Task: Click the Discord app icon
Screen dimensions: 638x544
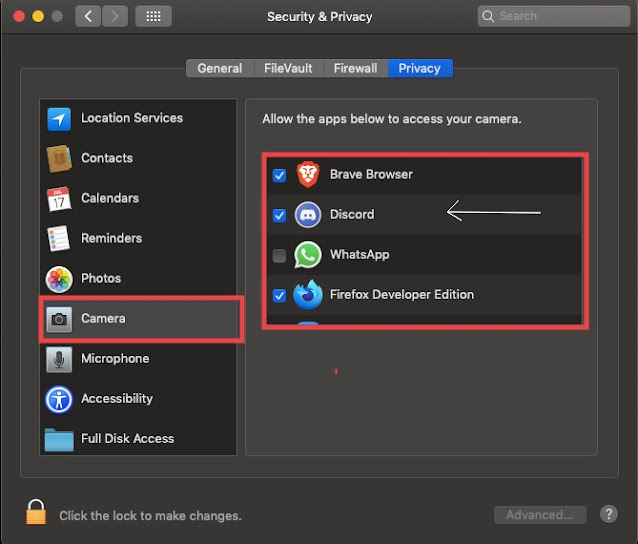Action: 308,214
